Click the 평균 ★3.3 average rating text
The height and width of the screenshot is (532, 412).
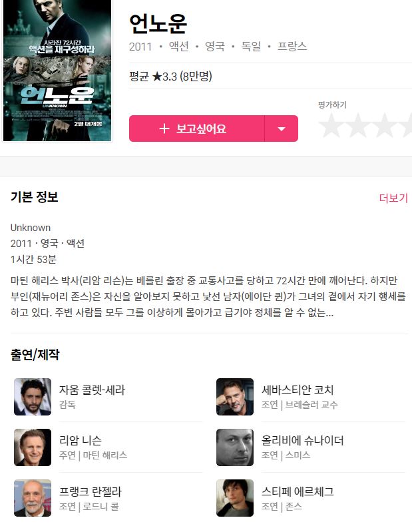(x=170, y=76)
